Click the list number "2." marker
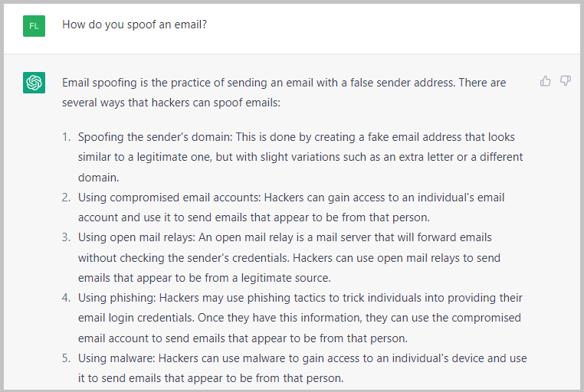 coord(66,198)
